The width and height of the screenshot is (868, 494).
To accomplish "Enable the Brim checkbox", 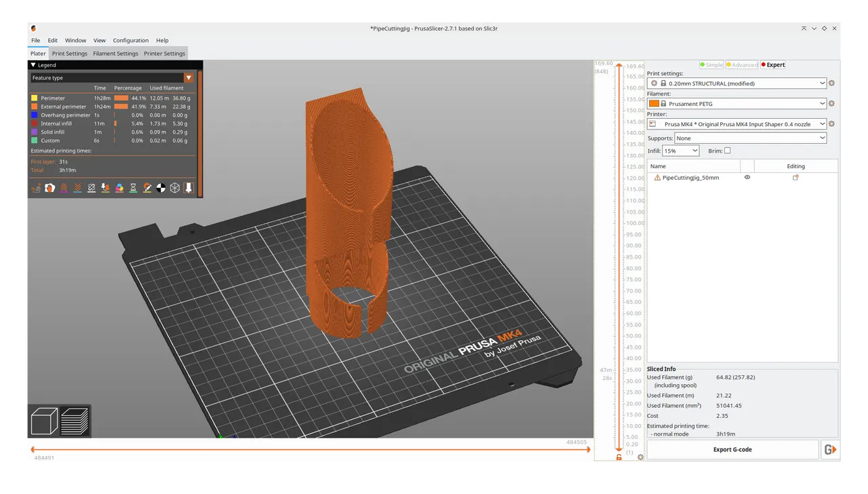I will click(x=728, y=151).
